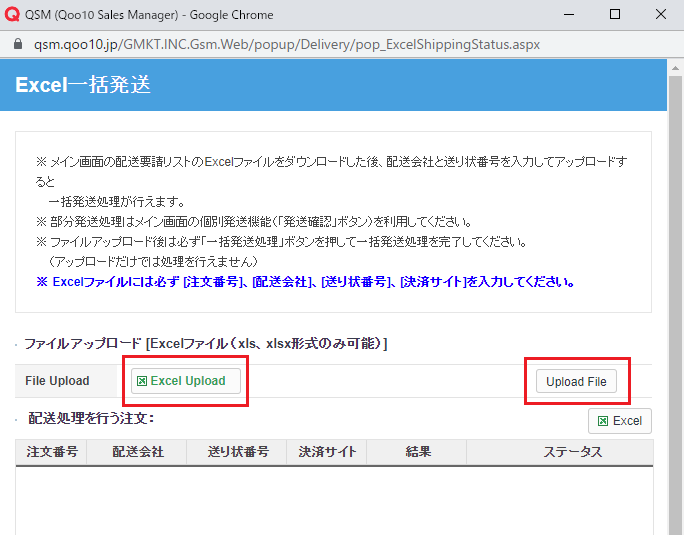Download list with the Excel button

pyautogui.click(x=620, y=421)
